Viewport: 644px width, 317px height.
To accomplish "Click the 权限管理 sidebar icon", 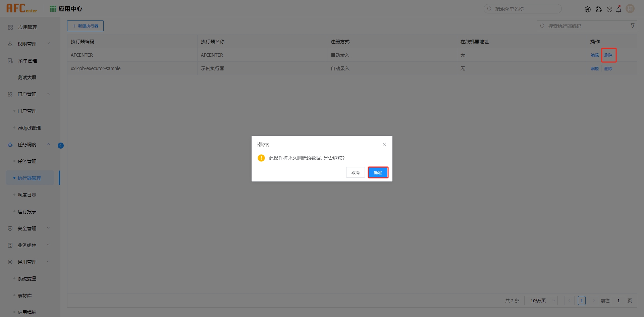I will tap(10, 44).
